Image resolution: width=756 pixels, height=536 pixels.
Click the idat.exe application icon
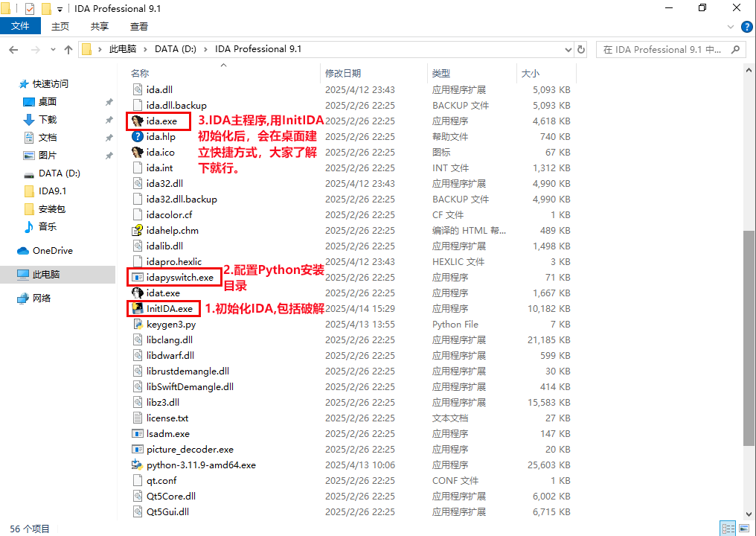point(138,293)
